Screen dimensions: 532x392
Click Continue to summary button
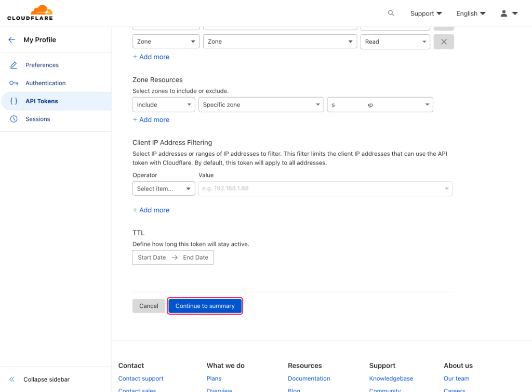click(x=205, y=306)
